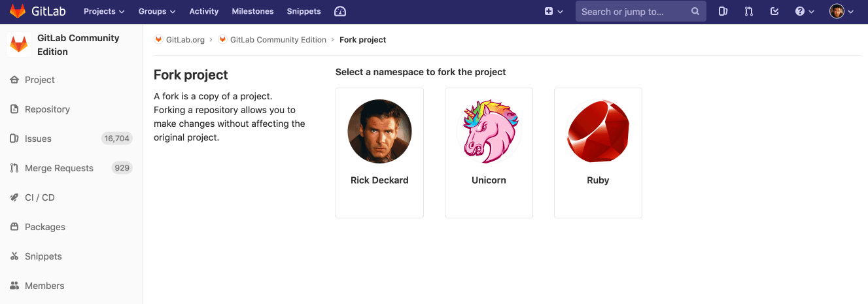Viewport: 868px width, 304px height.
Task: Choose the Unicorn namespace card
Action: tap(489, 152)
